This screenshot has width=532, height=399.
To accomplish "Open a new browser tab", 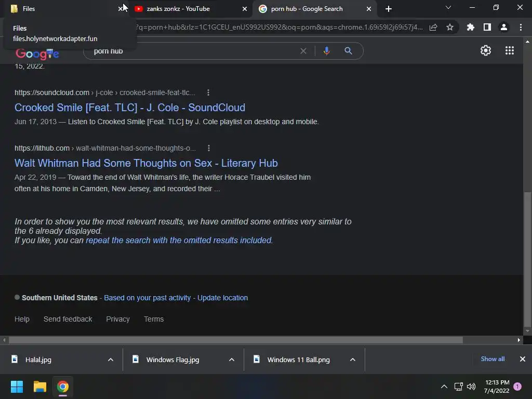I will (x=389, y=9).
